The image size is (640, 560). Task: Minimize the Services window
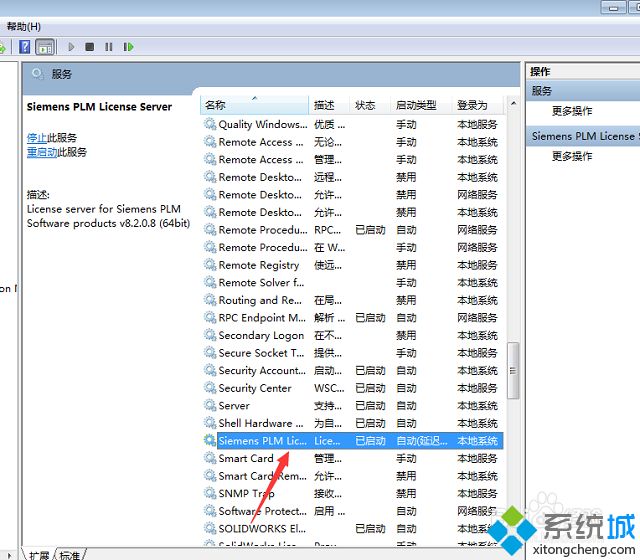pyautogui.click(x=613, y=7)
